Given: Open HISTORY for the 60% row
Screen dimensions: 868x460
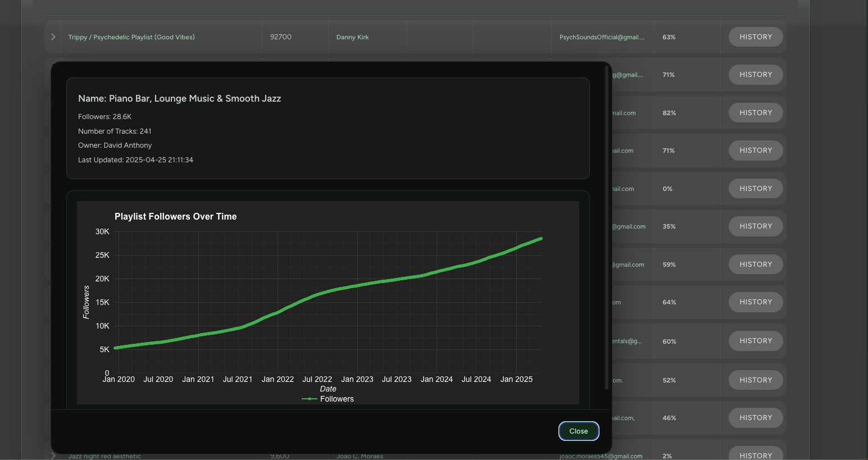Looking at the screenshot, I should [756, 341].
